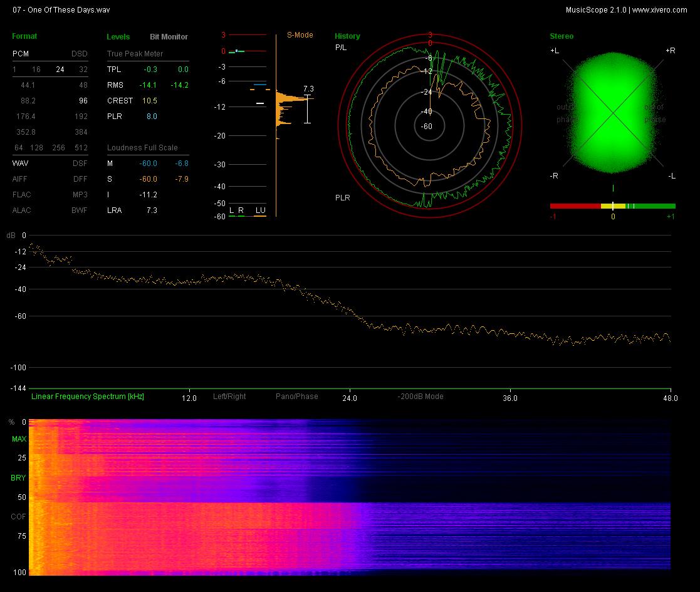Enable Left/Right spectrum mode

tap(229, 396)
